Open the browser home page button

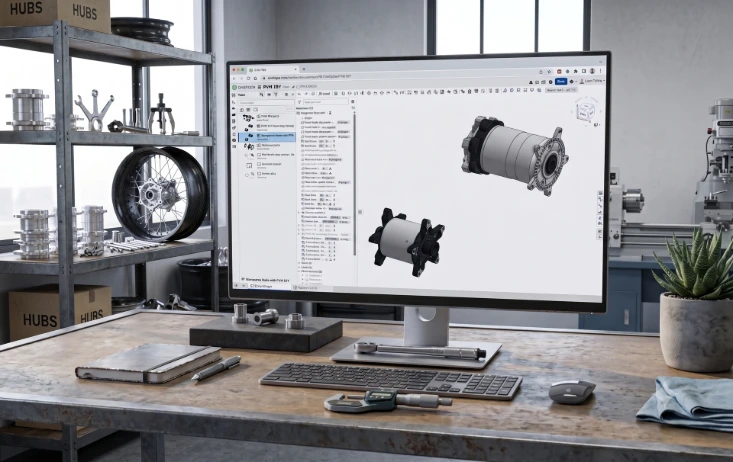(255, 79)
